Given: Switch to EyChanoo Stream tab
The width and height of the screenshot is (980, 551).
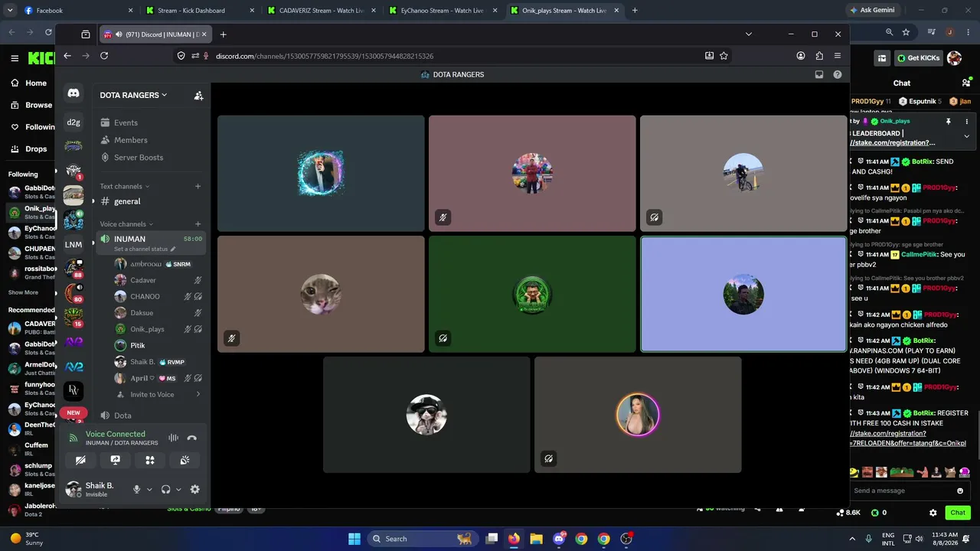Looking at the screenshot, I should pyautogui.click(x=442, y=11).
